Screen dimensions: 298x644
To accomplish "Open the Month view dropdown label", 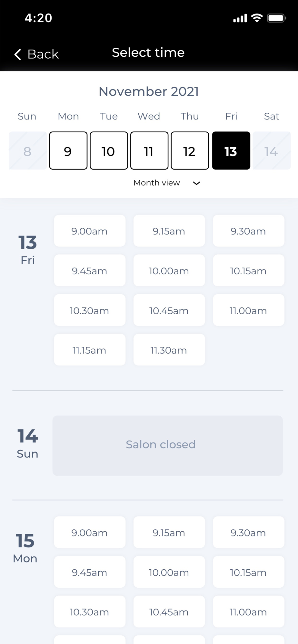I will pos(157,183).
